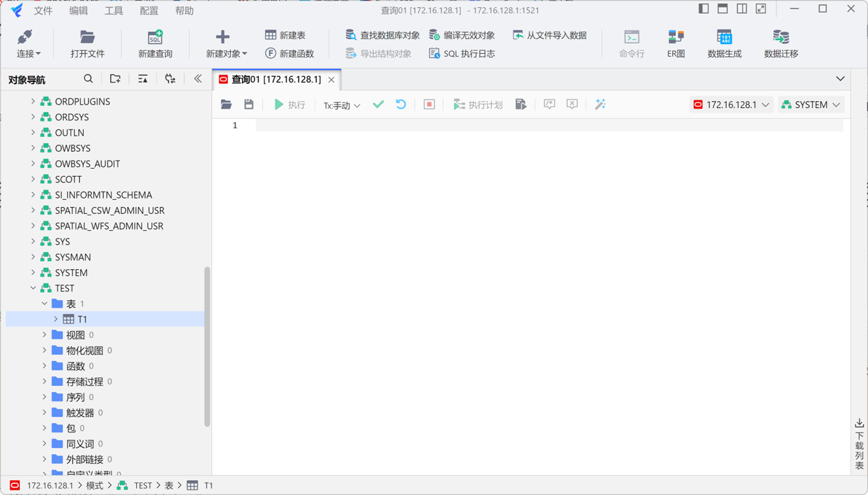Click the sync-with-editor icon in 对象导航
Image resolution: width=868 pixels, height=495 pixels.
[170, 79]
